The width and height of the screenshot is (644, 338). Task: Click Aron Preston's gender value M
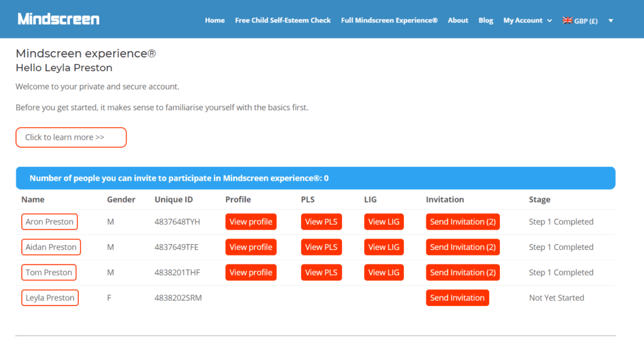(x=110, y=222)
